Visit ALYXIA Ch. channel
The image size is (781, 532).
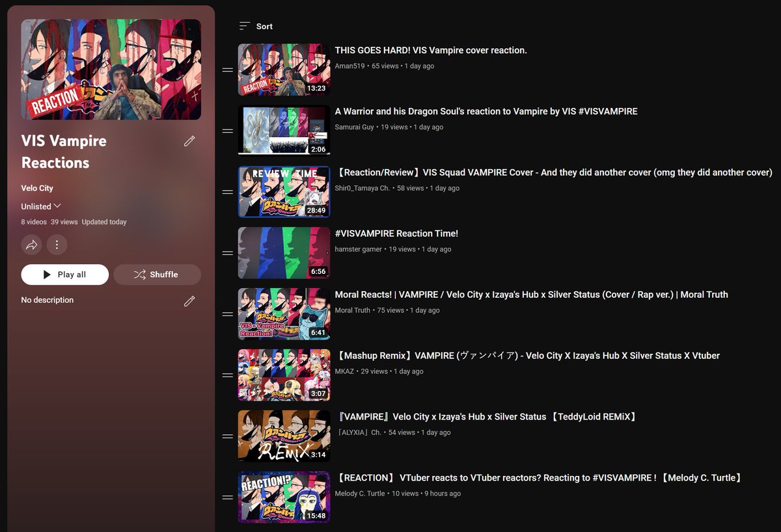click(358, 432)
